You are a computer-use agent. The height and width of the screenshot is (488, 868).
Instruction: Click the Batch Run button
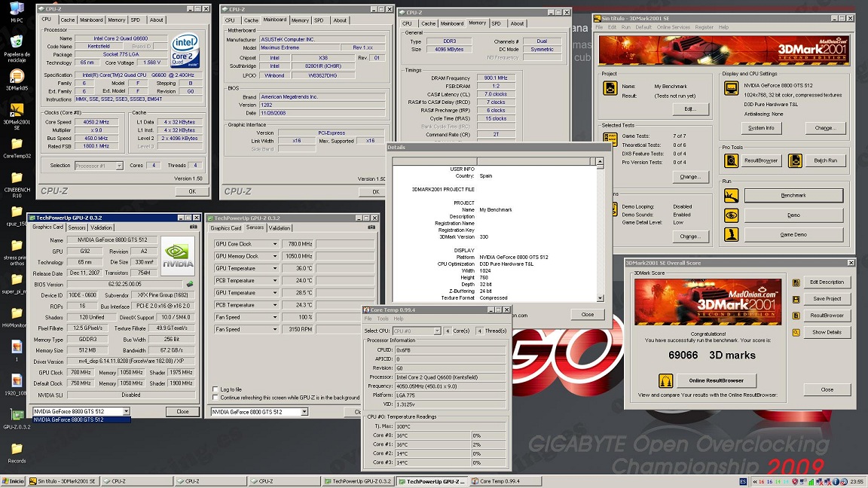pyautogui.click(x=825, y=160)
